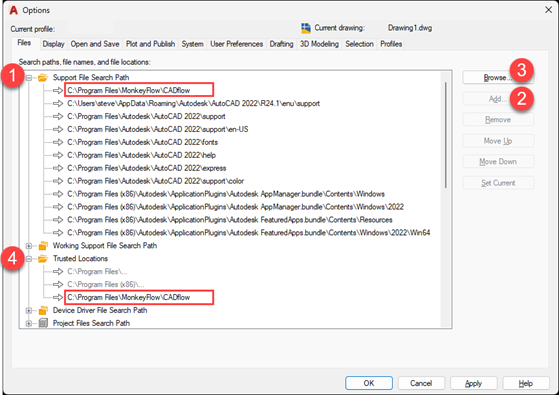Switch to the Drafting tab
Screen dimensions: 559x395
pyautogui.click(x=281, y=44)
